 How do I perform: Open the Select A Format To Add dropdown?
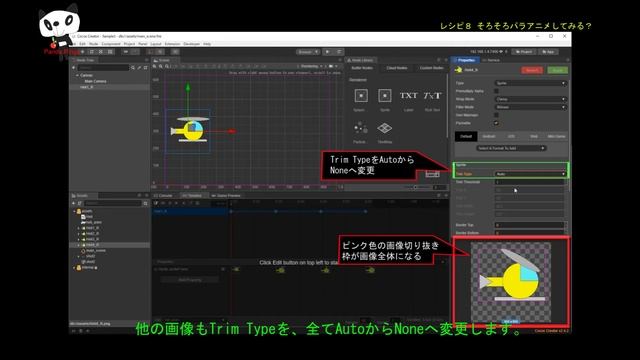click(511, 148)
